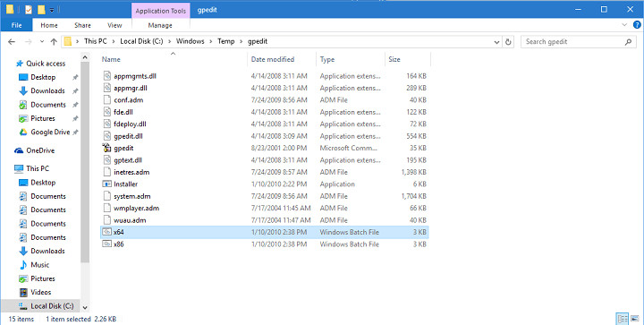Switch to the Home ribbon tab
The width and height of the screenshot is (644, 325).
pos(49,25)
